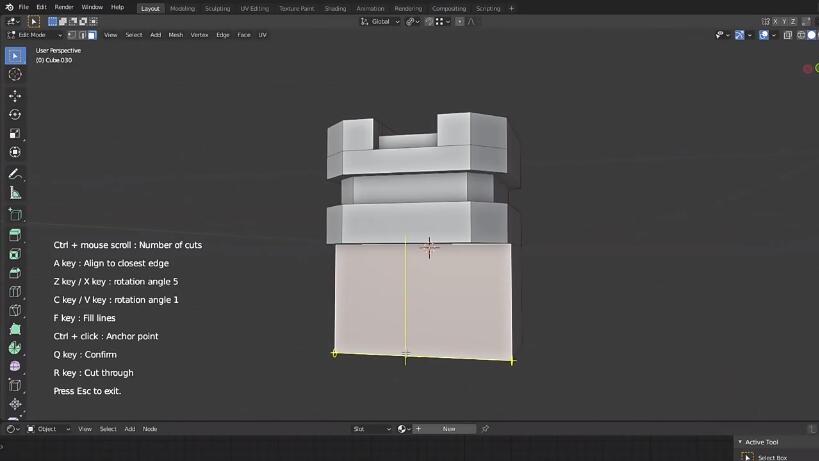Toggle the viewport overlays display
The height and width of the screenshot is (461, 819).
point(764,35)
